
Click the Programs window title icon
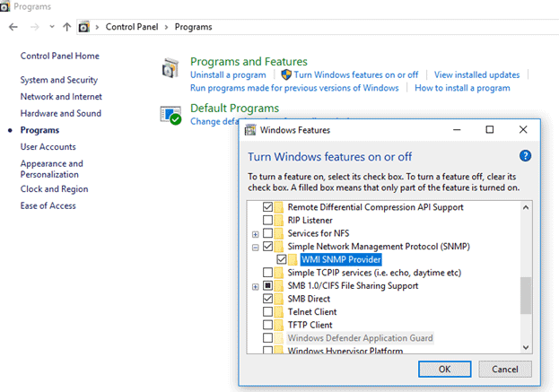point(4,7)
